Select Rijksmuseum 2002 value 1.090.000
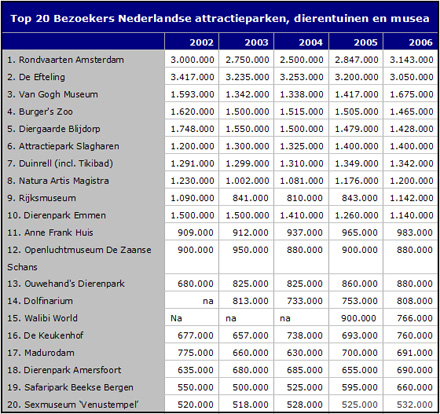This screenshot has width=440, height=414. click(x=192, y=198)
